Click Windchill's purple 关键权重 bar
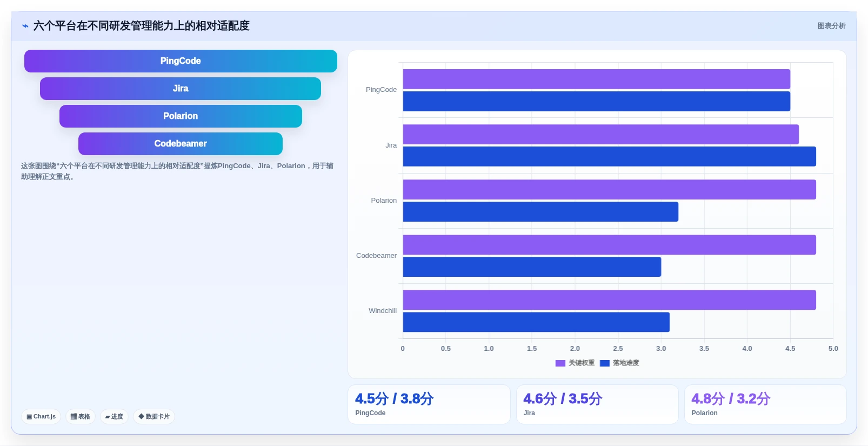 tap(610, 299)
